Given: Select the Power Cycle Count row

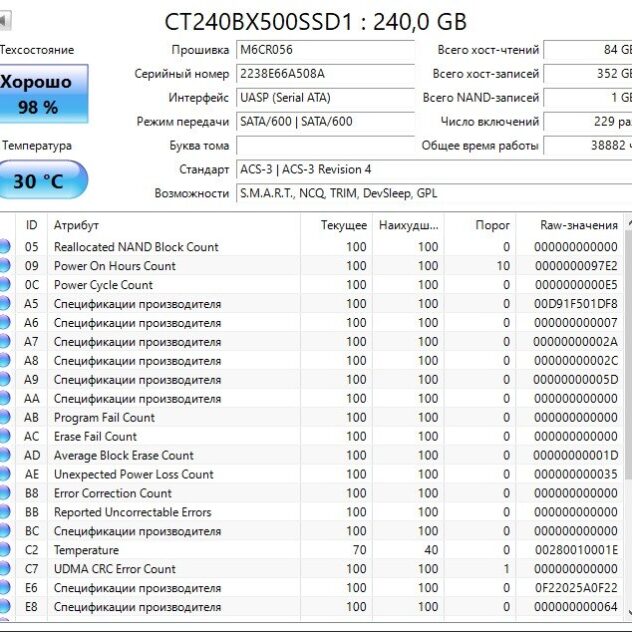Looking at the screenshot, I should (312, 284).
